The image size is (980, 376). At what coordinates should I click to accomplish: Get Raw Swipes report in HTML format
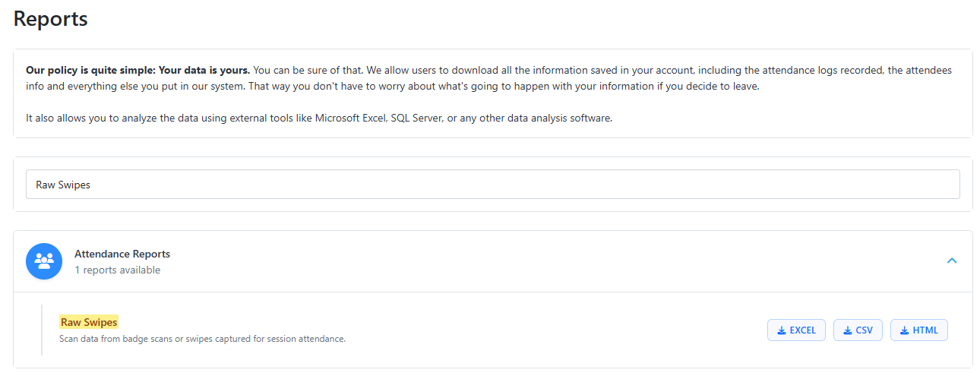(x=919, y=330)
